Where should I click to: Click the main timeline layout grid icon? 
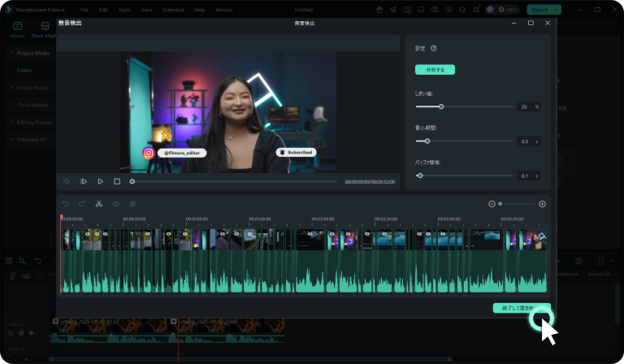point(9,261)
